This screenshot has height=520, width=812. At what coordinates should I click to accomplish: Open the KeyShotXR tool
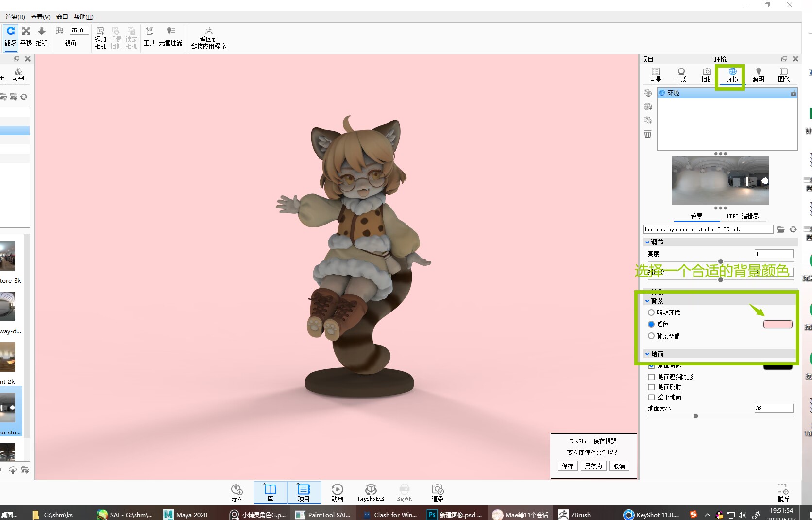click(371, 492)
